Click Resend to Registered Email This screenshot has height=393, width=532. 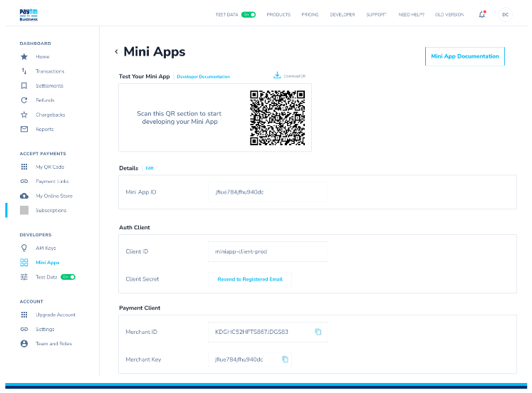click(250, 279)
